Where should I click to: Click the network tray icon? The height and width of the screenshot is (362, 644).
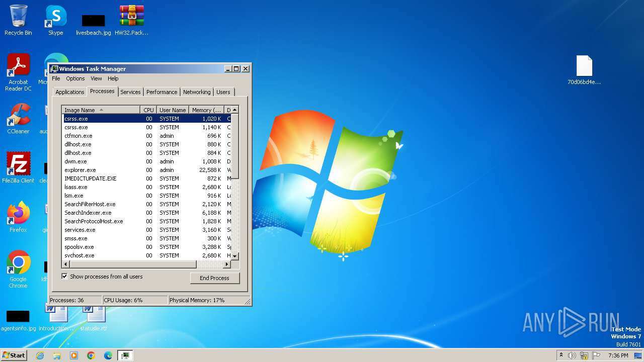pyautogui.click(x=584, y=355)
